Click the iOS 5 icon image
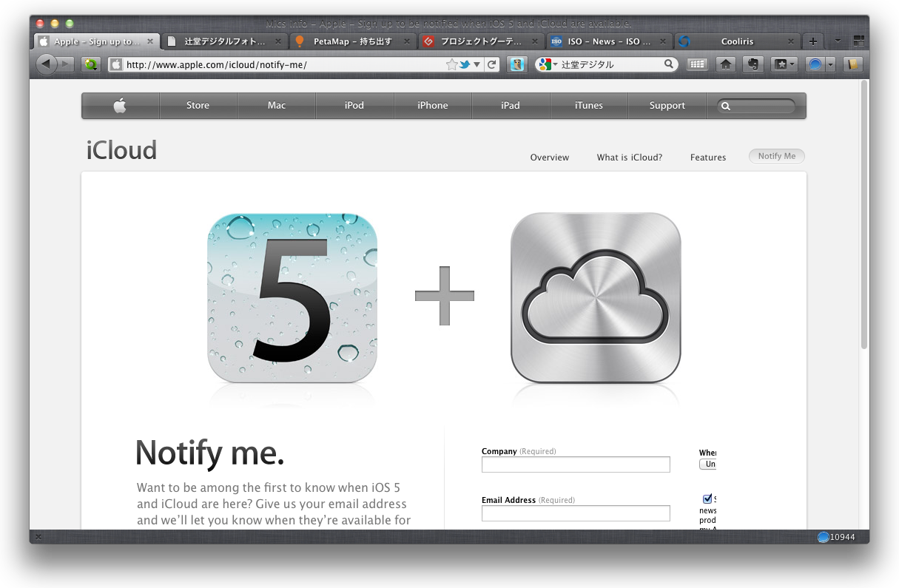Image resolution: width=899 pixels, height=588 pixels. coord(292,298)
